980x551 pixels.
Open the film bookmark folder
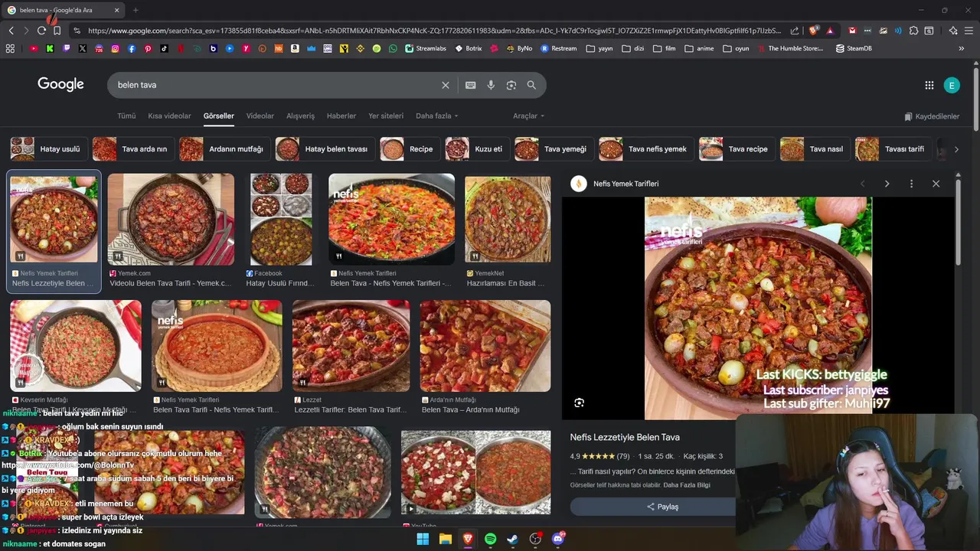pyautogui.click(x=665, y=48)
